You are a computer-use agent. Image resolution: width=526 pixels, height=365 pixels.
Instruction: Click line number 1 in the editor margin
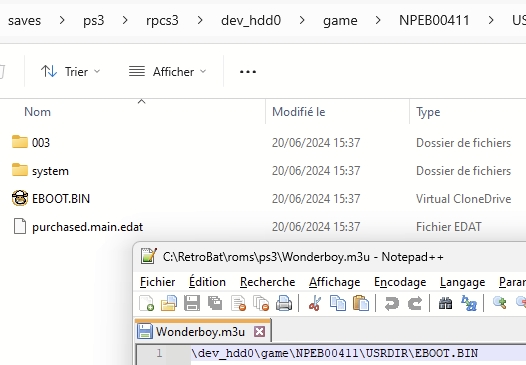click(159, 353)
